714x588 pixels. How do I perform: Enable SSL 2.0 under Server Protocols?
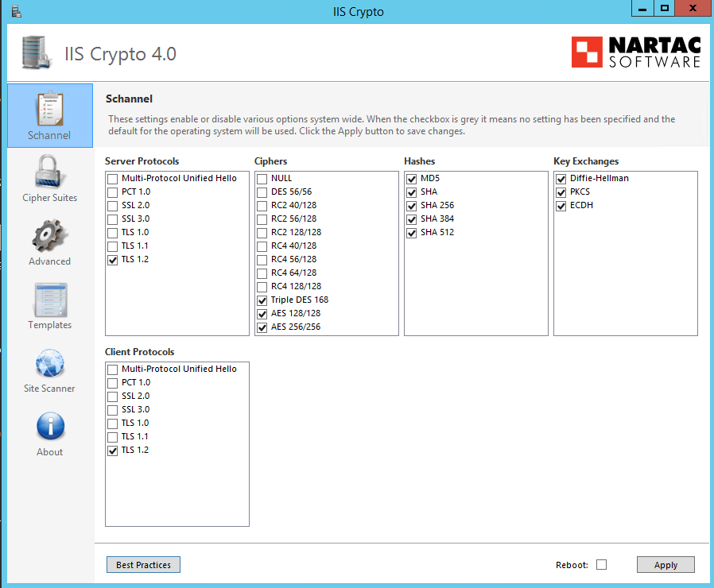[x=112, y=206]
